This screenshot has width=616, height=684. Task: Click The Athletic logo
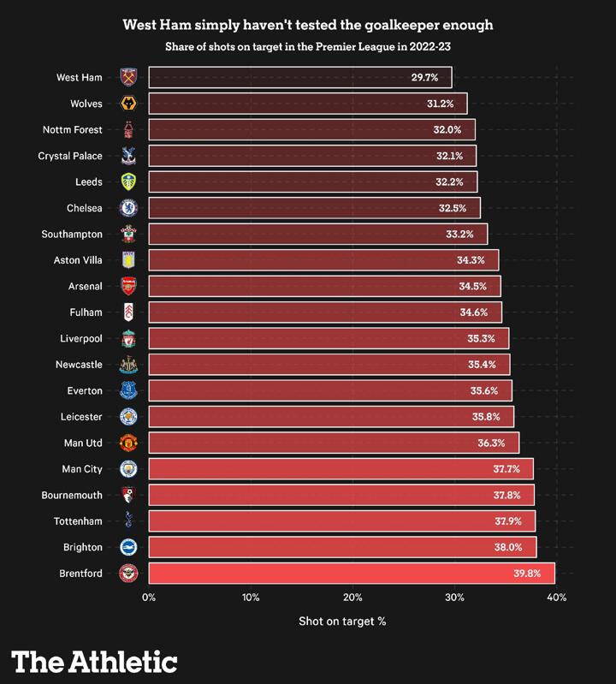tap(94, 661)
